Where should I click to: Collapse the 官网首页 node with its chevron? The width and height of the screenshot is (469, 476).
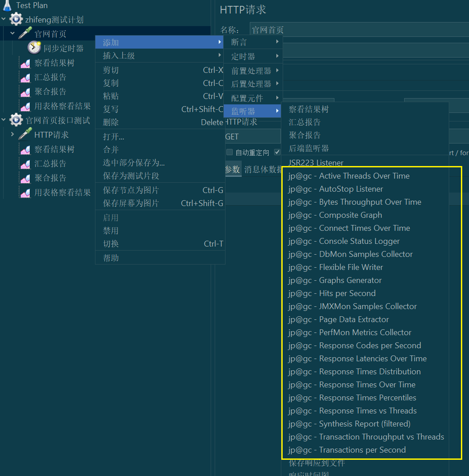[13, 33]
